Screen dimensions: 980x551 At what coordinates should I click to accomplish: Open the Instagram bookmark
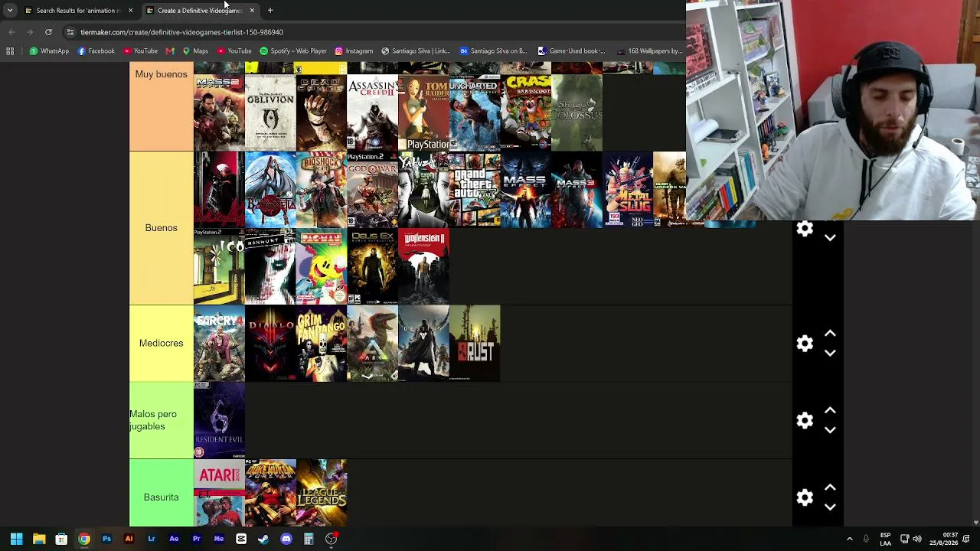[354, 51]
